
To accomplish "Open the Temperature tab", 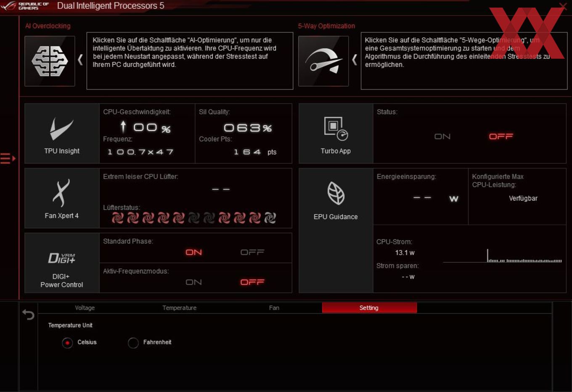I will [x=180, y=308].
